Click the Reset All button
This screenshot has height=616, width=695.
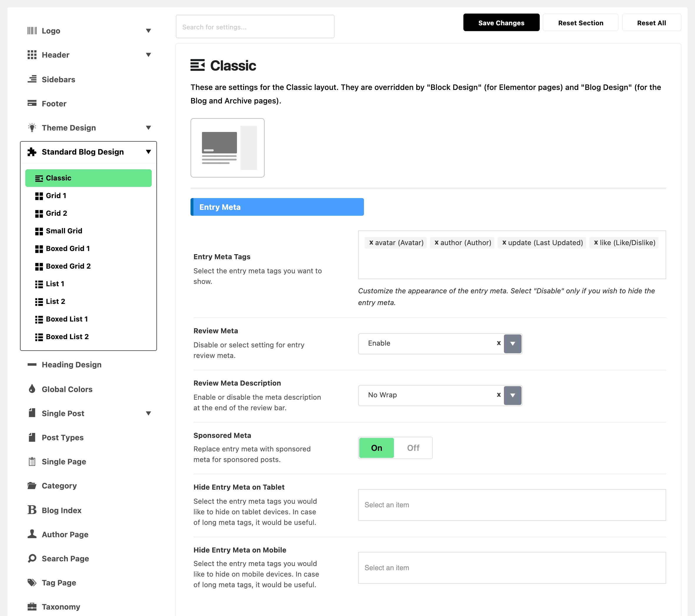[651, 23]
